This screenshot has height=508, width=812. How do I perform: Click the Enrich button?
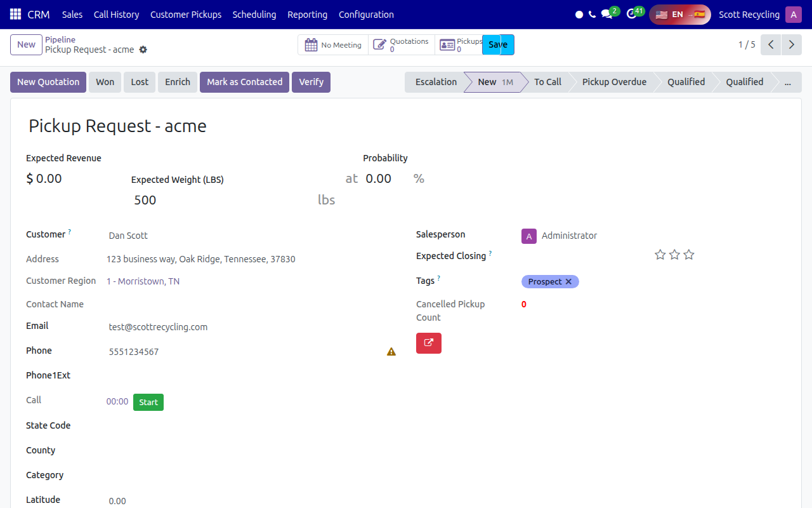click(178, 82)
